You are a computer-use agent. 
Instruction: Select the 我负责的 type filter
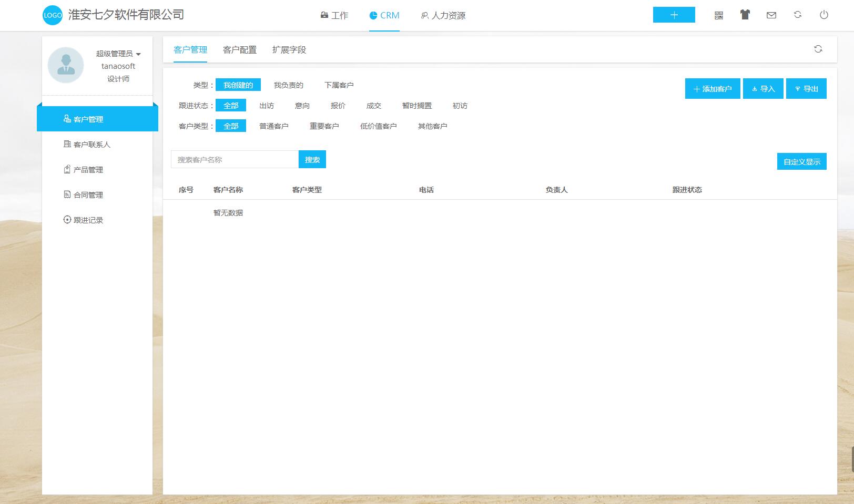288,85
